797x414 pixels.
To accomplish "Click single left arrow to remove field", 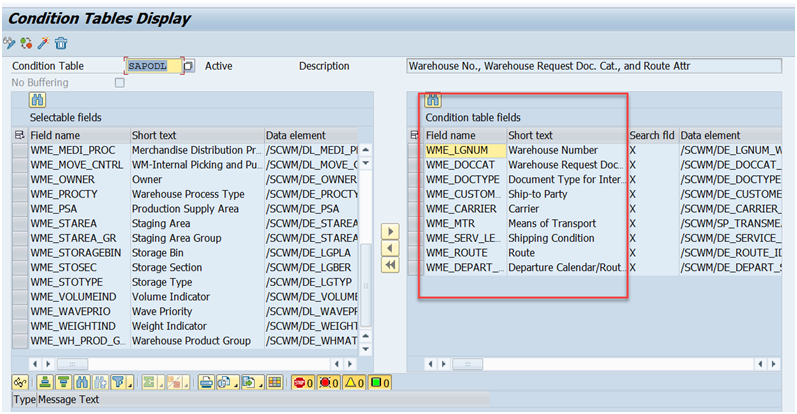I will (390, 248).
